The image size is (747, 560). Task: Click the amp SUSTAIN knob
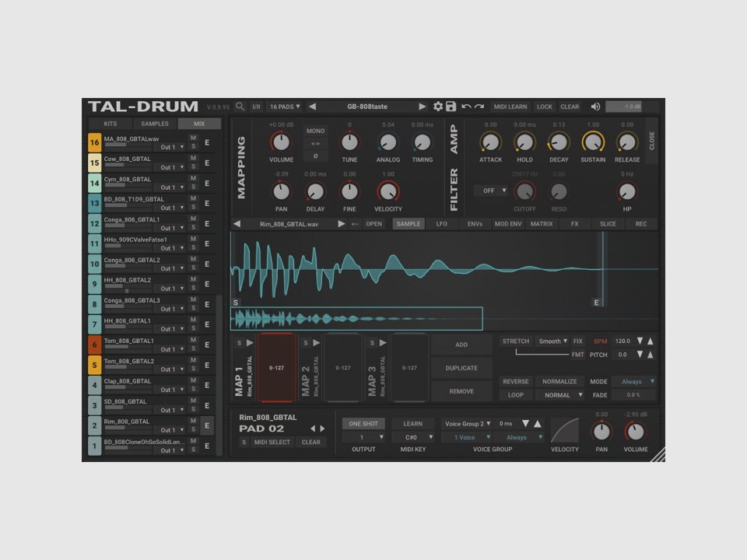tap(593, 142)
